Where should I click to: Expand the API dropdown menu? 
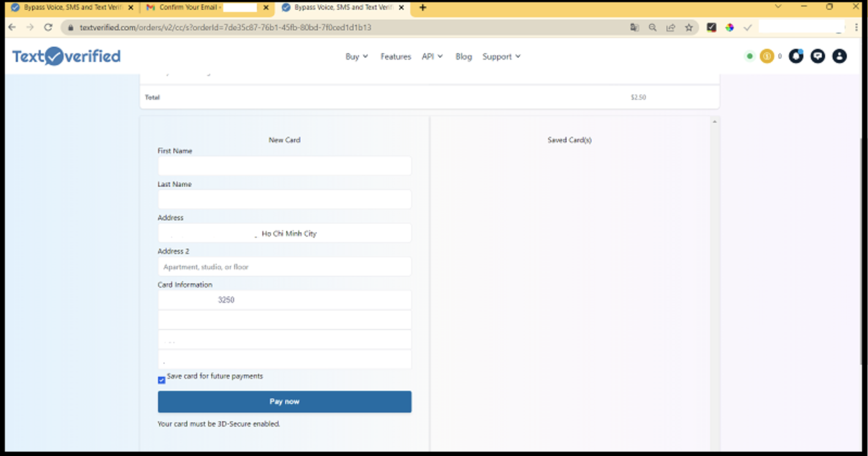(432, 56)
